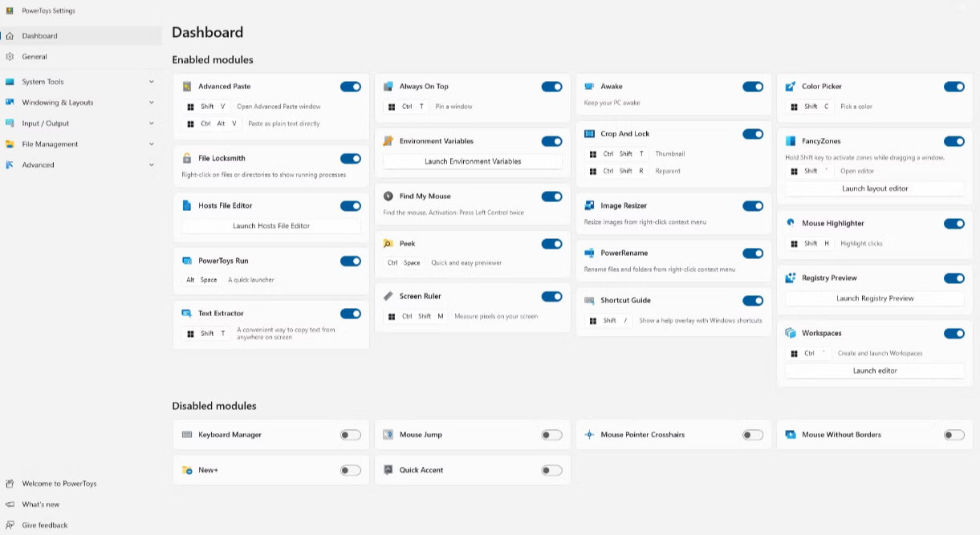This screenshot has width=980, height=535.
Task: Click Launch layout editor for FancyZones
Action: (875, 188)
